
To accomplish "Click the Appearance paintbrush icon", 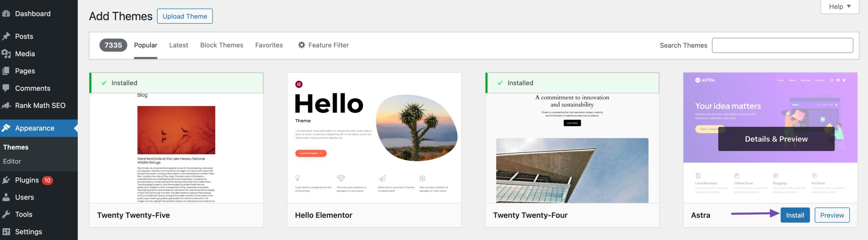I will click(6, 128).
